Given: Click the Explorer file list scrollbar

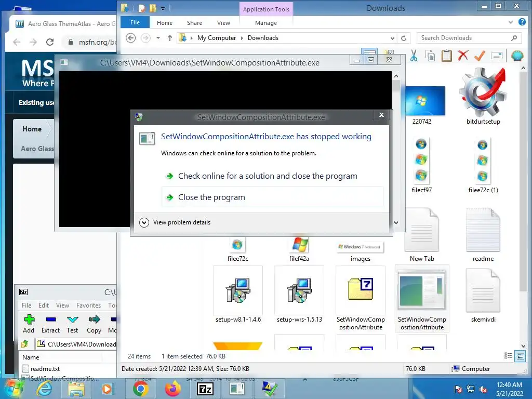Looking at the screenshot, I should (x=523, y=181).
